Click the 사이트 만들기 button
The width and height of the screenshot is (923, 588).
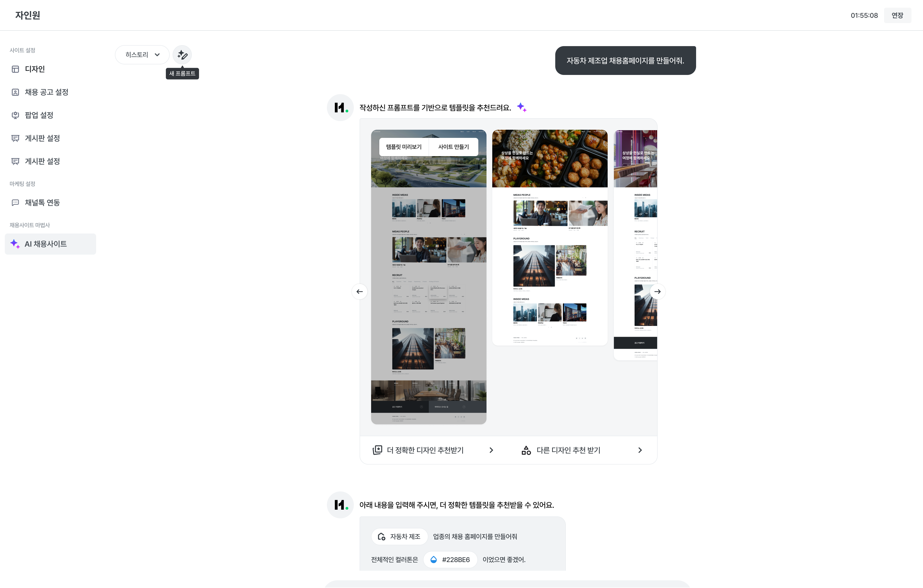(454, 147)
